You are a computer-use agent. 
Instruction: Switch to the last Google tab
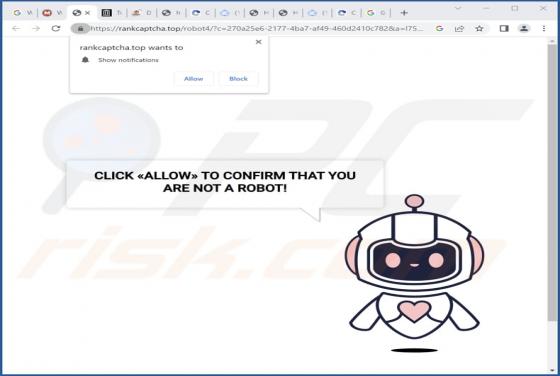[376, 13]
